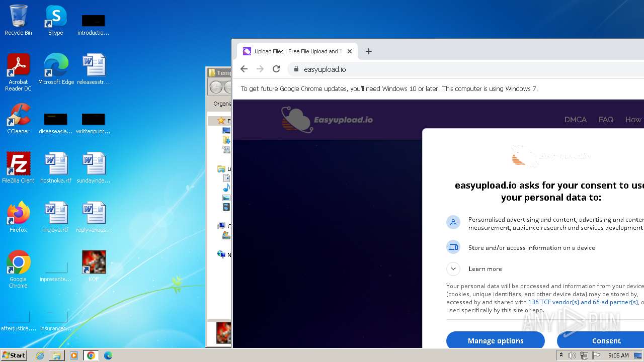Open Edge from the taskbar
644x362 pixels.
108,355
